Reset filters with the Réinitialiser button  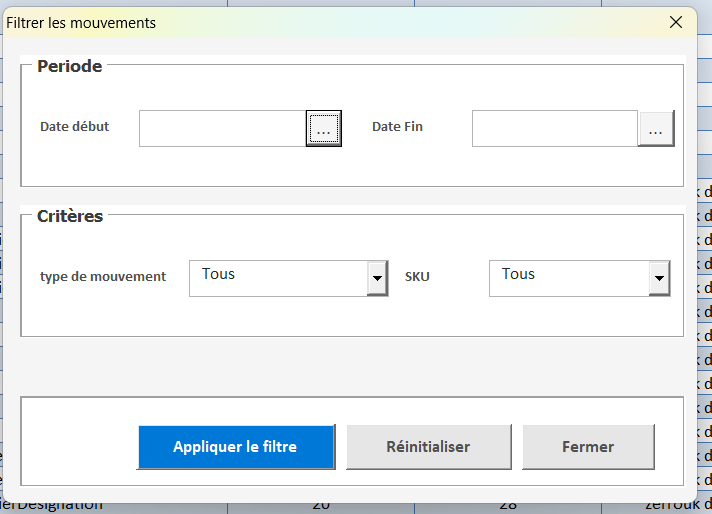[428, 447]
